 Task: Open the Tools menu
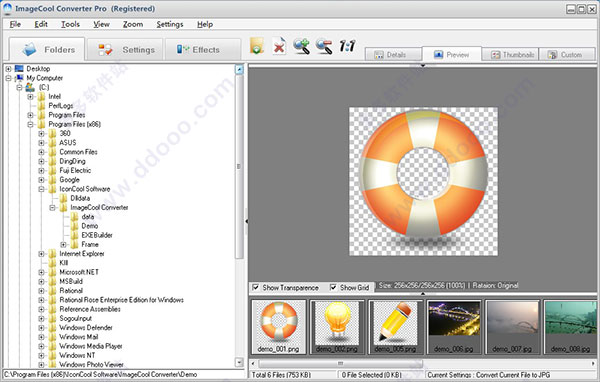70,24
